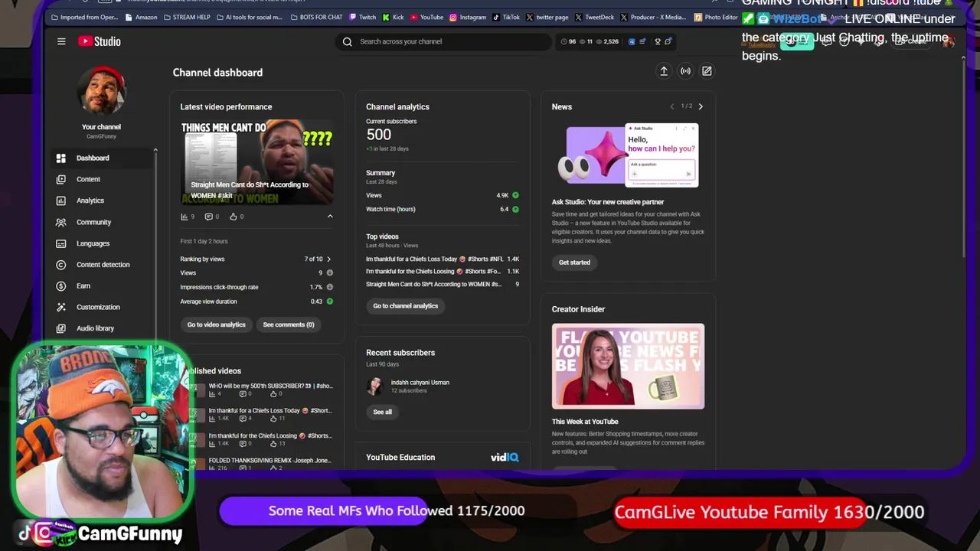The height and width of the screenshot is (551, 980).
Task: Open Content in the sidebar
Action: (103, 179)
